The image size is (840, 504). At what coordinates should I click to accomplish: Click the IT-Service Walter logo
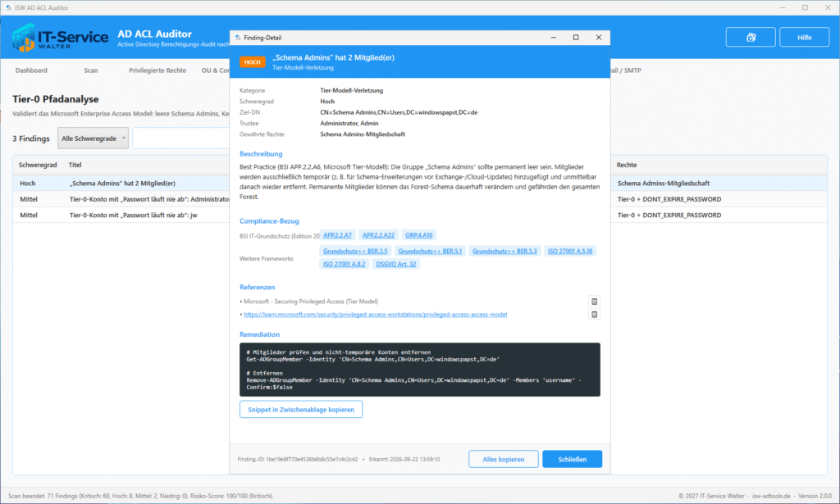pyautogui.click(x=59, y=38)
